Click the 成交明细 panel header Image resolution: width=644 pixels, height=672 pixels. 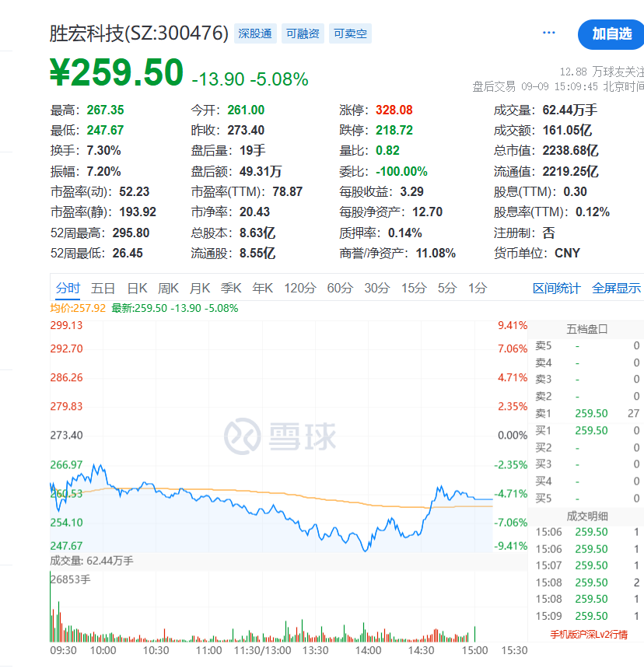click(x=586, y=516)
